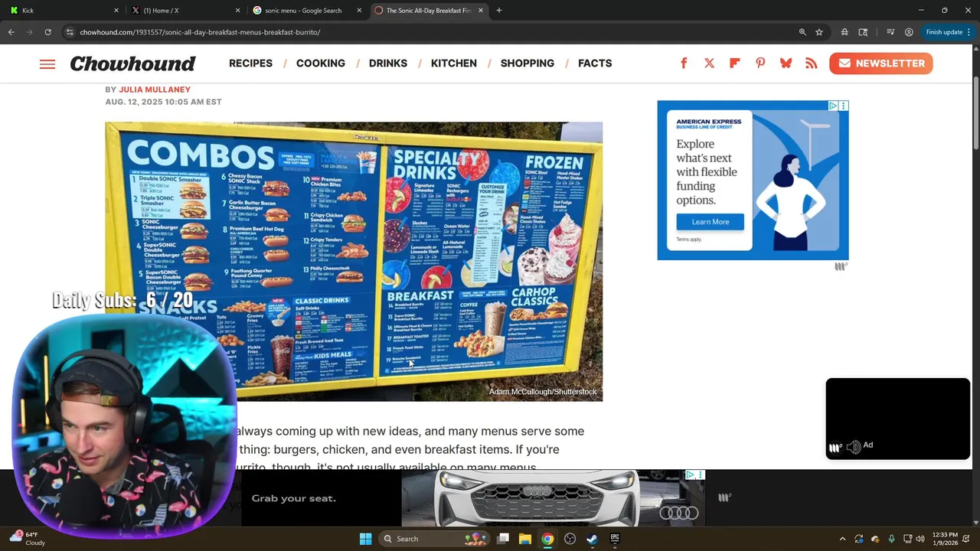Open the Chowhound Facebook page icon
The height and width of the screenshot is (551, 980).
pos(684,64)
